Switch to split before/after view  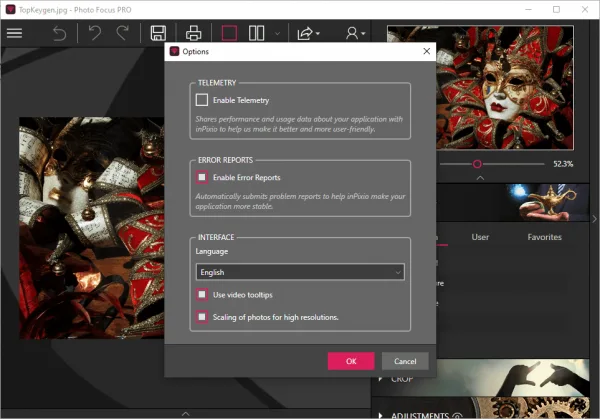pos(256,33)
